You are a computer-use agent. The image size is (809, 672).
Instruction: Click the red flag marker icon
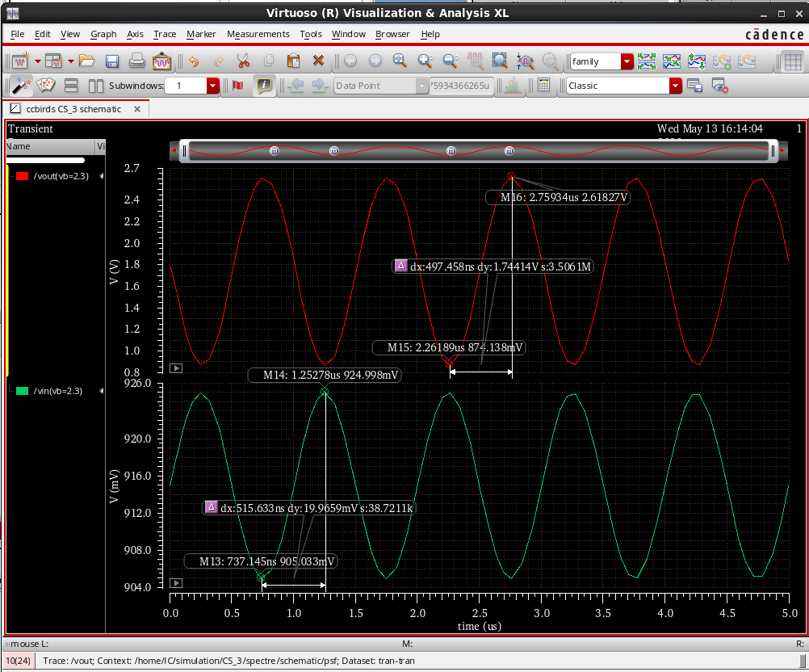[237, 86]
